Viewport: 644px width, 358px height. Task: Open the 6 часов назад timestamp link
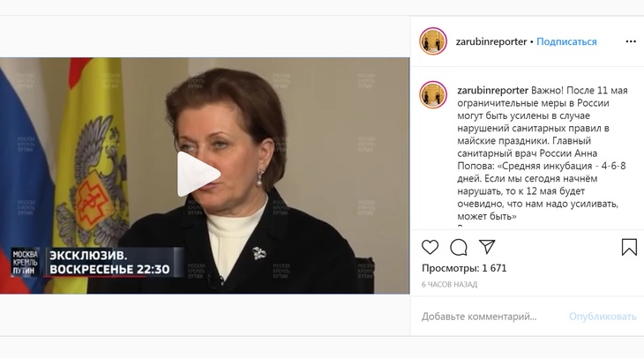pyautogui.click(x=449, y=284)
